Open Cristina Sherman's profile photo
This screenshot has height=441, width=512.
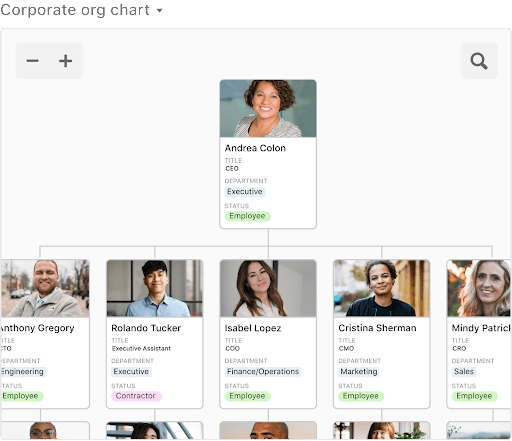pos(381,288)
